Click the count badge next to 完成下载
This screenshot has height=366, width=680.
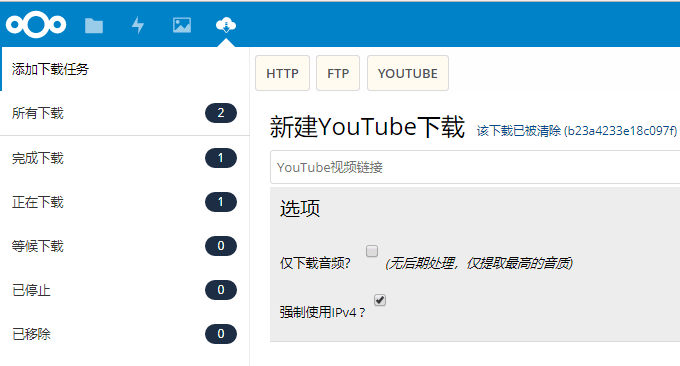click(221, 158)
